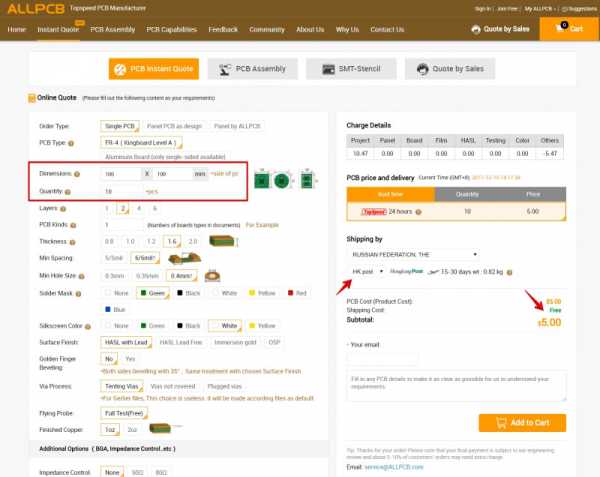Image resolution: width=600 pixels, height=477 pixels.
Task: Click the Dimensions help question icon
Action: pyautogui.click(x=77, y=174)
